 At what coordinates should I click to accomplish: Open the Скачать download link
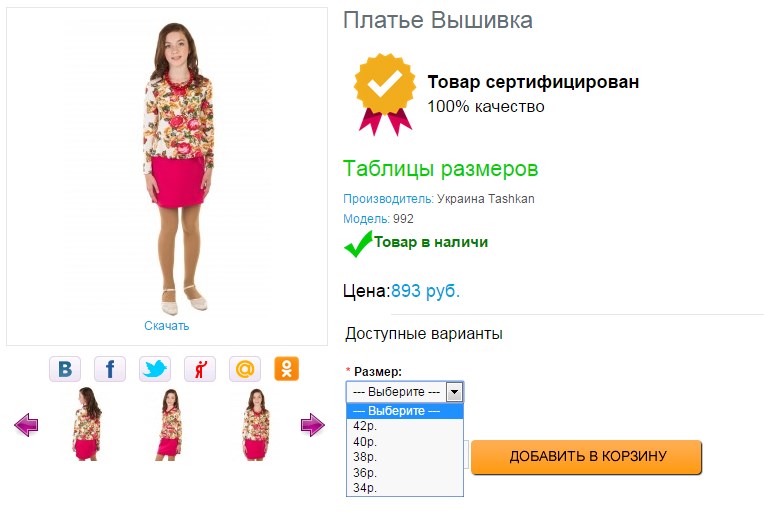166,326
